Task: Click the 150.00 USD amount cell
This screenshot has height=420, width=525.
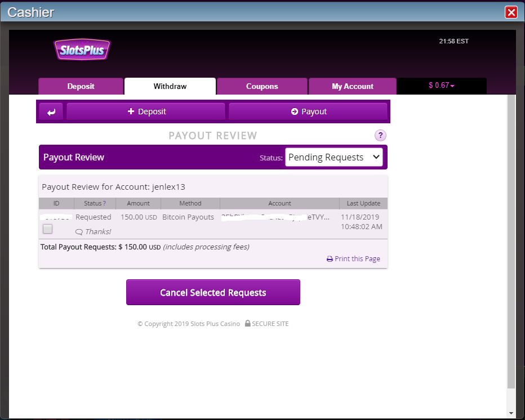Action: 139,217
